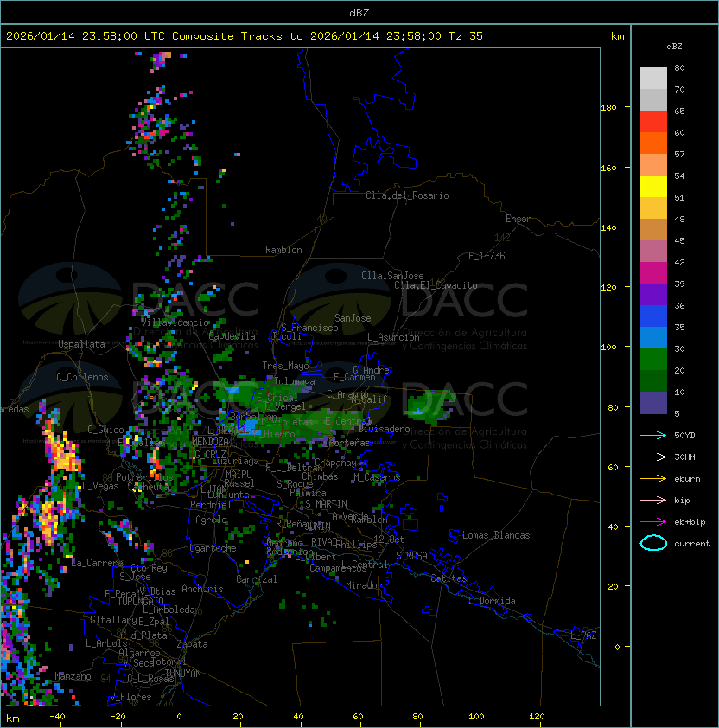Click the Anchoris place label
The height and width of the screenshot is (728, 719).
[x=202, y=589]
